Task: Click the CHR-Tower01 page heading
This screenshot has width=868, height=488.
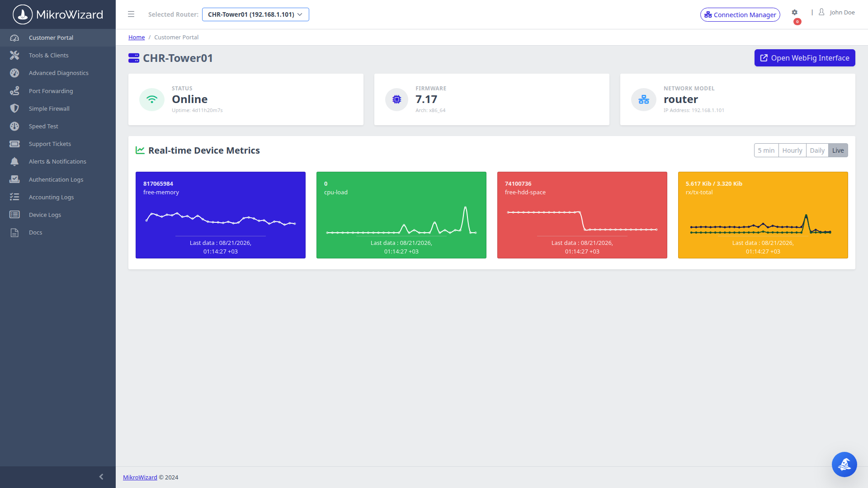Action: coord(178,58)
